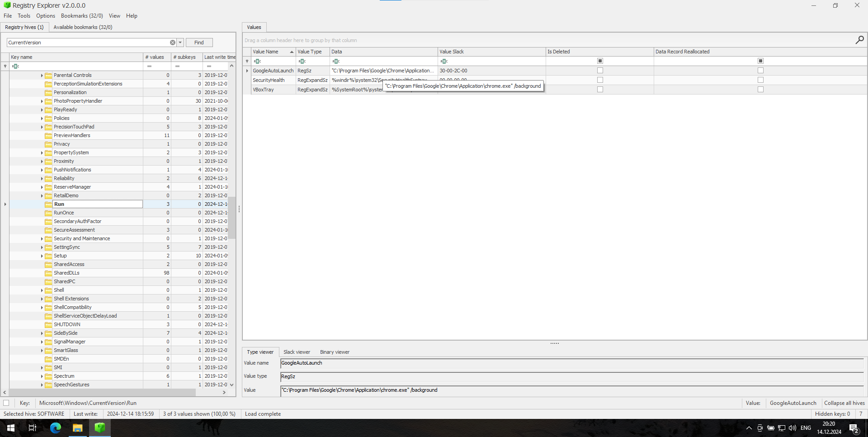This screenshot has height=437, width=868.
Task: Open the Data column filter icon
Action: 336,61
